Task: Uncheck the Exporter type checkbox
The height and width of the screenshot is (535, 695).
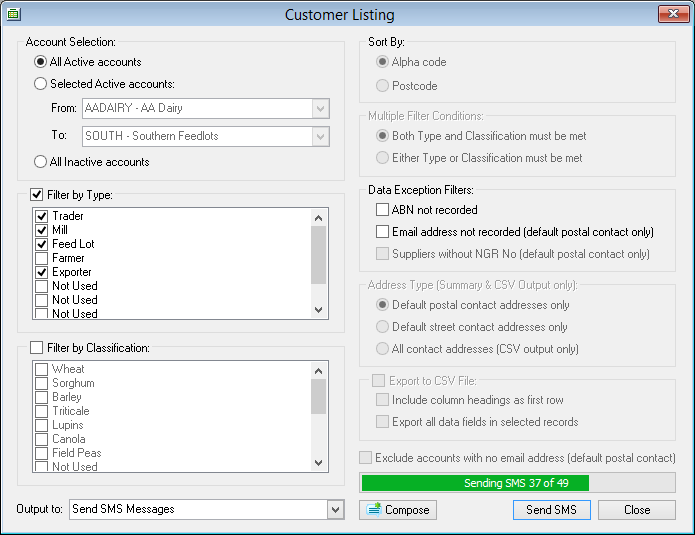Action: point(41,272)
